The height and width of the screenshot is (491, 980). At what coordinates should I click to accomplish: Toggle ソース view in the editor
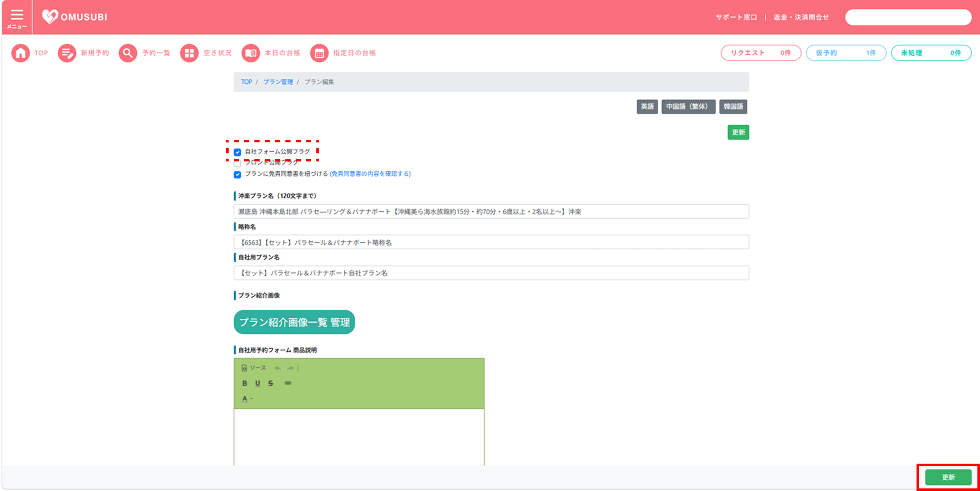pos(254,368)
